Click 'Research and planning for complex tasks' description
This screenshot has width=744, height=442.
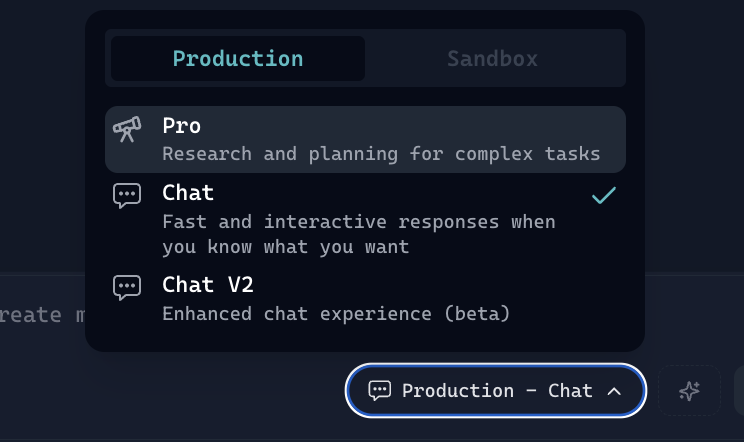click(381, 154)
